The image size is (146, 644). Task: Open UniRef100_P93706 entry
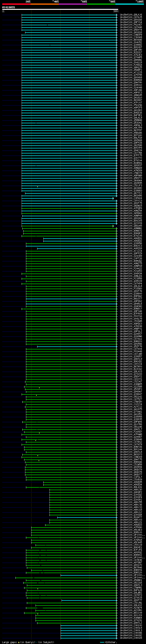131,316
